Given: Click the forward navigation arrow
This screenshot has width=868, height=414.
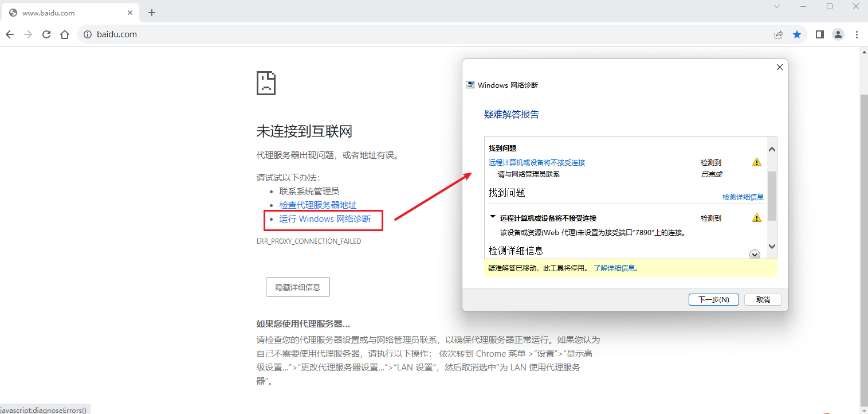Looking at the screenshot, I should pyautogui.click(x=28, y=34).
